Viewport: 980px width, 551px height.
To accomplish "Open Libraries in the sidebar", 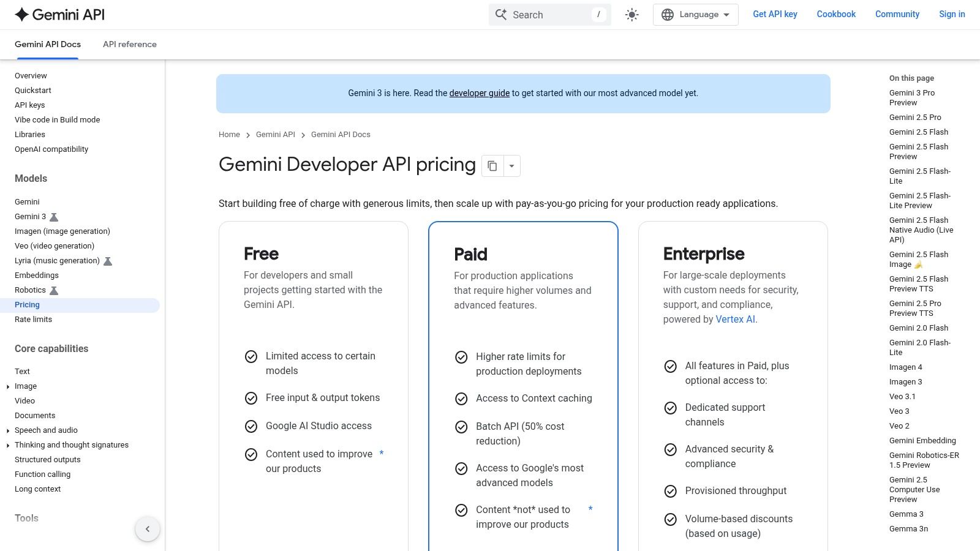I will point(30,135).
